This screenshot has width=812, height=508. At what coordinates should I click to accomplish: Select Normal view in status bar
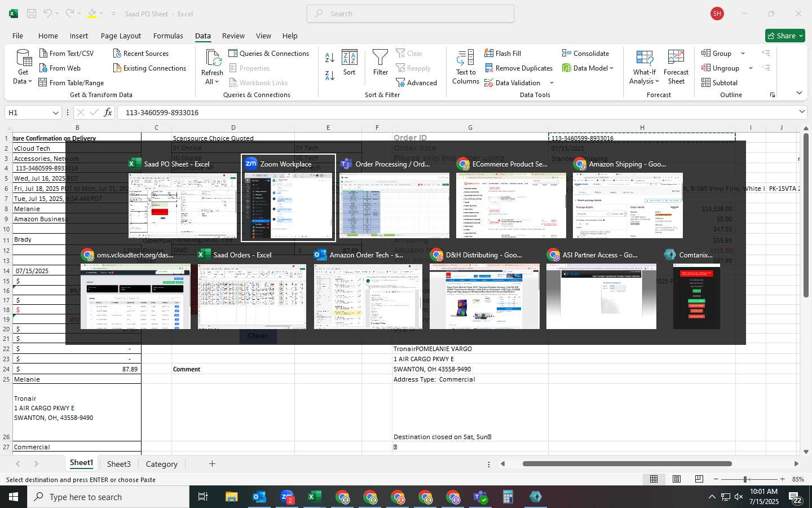[654, 479]
